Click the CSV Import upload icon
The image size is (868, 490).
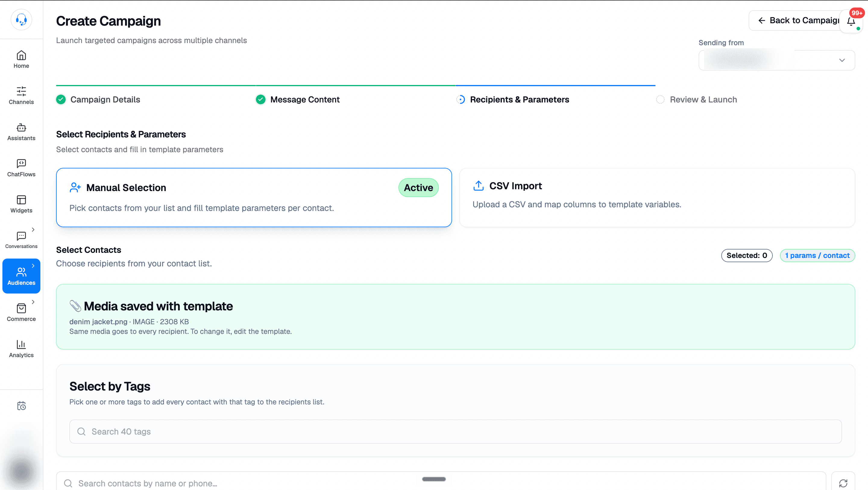point(479,186)
